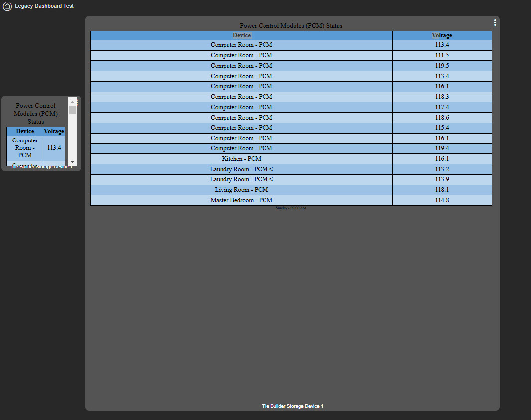Select the Kitchen - PCM device cell
Viewport: 531px width, 420px height.
(241, 159)
